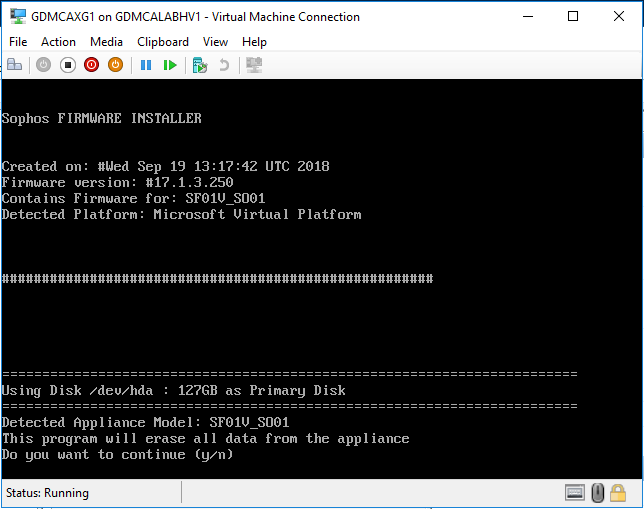Image resolution: width=644 pixels, height=509 pixels.
Task: Click the 'Created on' timestamp line
Action: tap(166, 166)
